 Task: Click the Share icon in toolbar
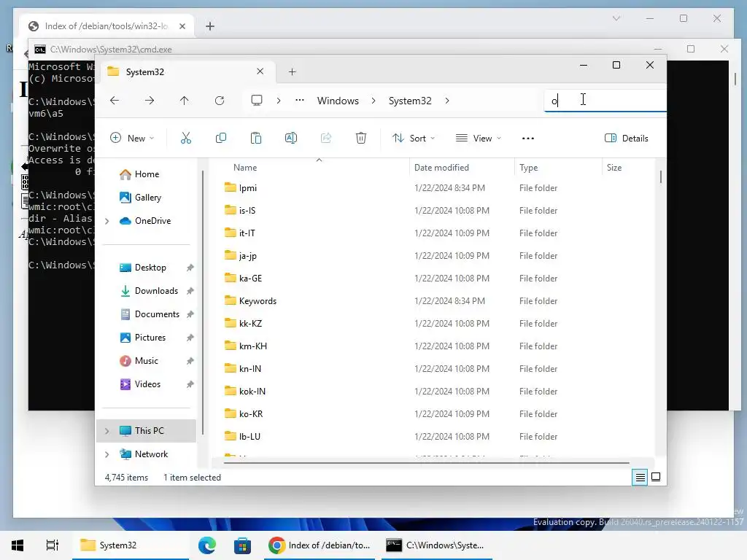click(x=326, y=138)
